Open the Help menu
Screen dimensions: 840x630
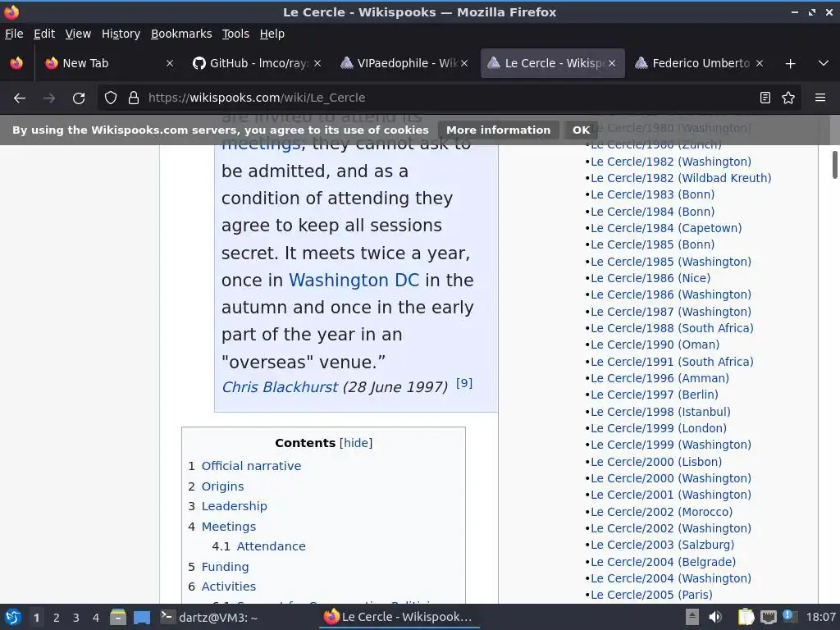coord(272,34)
